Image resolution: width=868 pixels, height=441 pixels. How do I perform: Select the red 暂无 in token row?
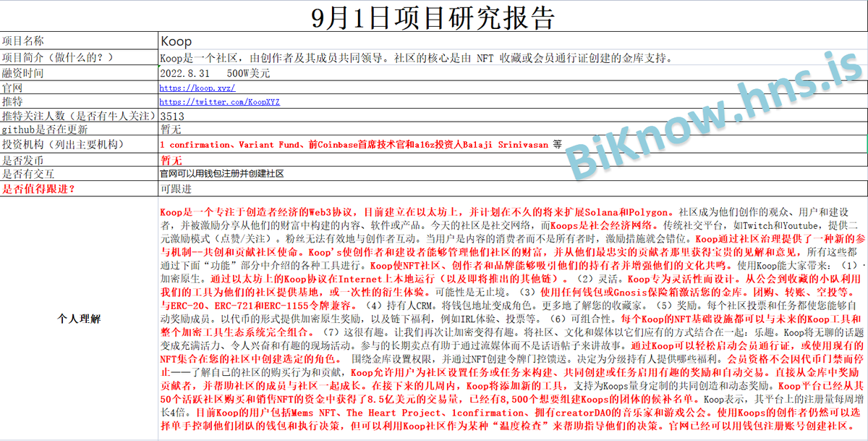point(171,160)
